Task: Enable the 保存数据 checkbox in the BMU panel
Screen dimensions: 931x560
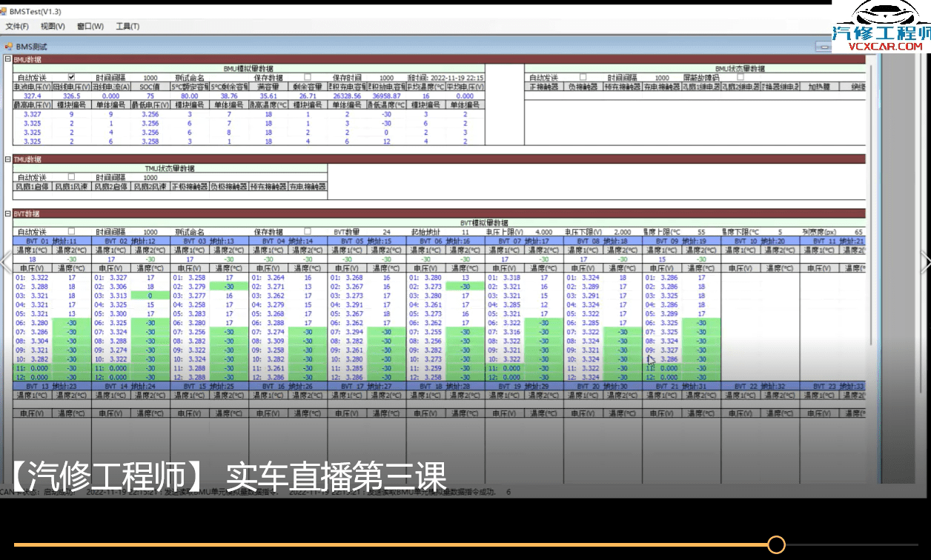Action: (307, 77)
